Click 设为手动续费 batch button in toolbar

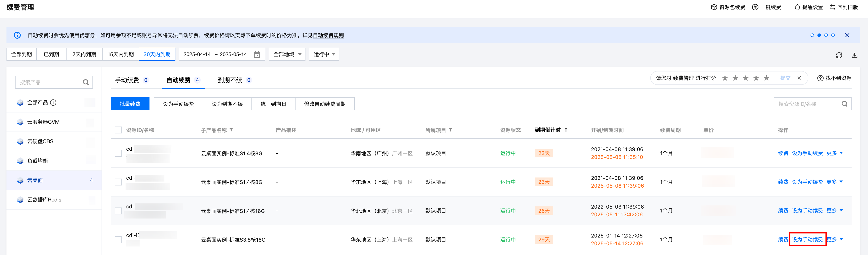coord(178,104)
